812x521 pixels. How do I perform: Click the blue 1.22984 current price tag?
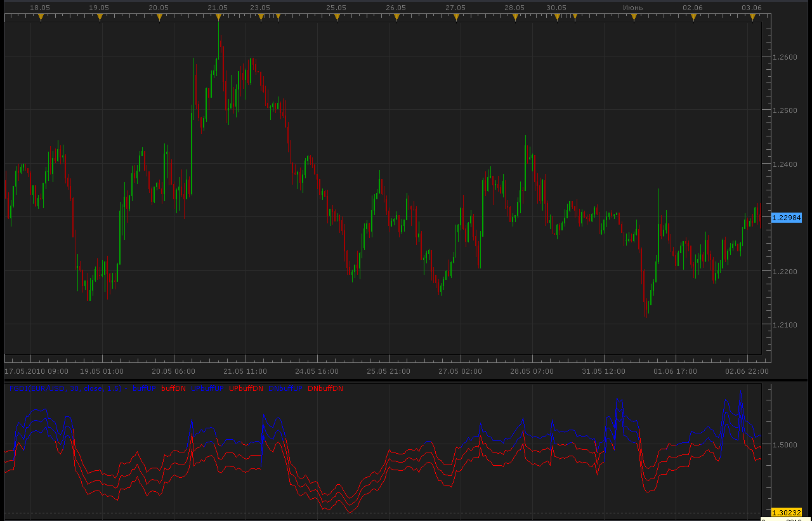(787, 218)
